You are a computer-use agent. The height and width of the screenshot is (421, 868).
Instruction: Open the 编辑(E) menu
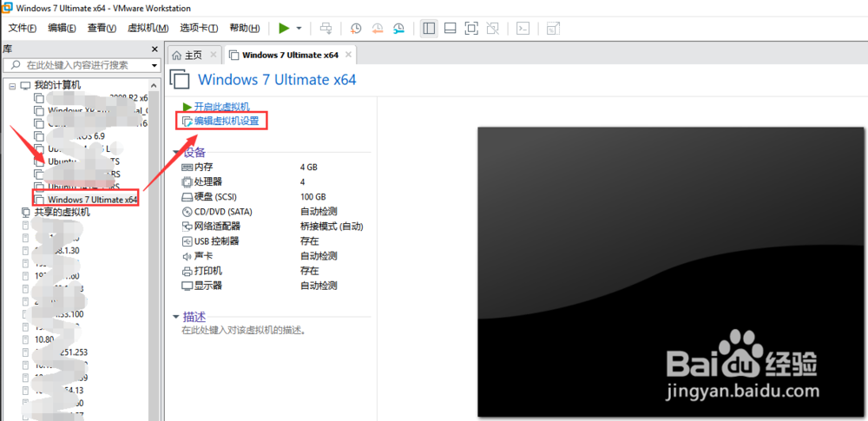coord(62,29)
